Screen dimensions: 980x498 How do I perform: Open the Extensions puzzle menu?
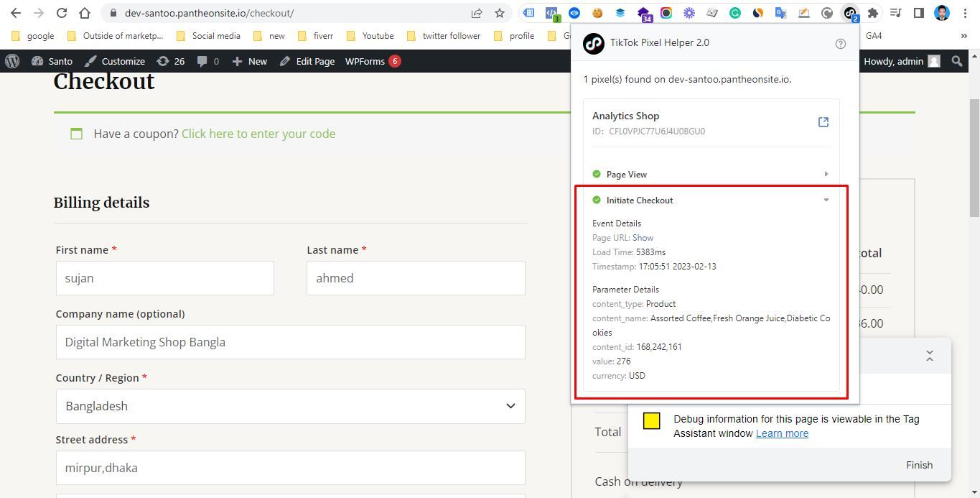[x=873, y=13]
